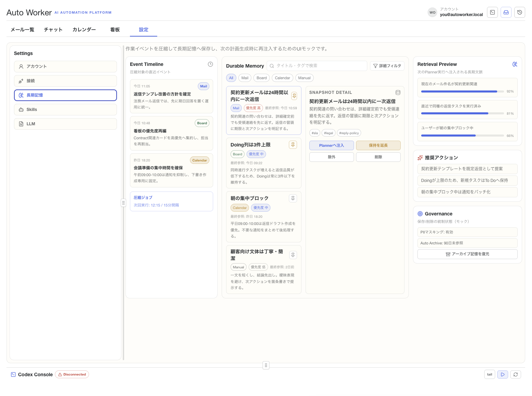The width and height of the screenshot is (532, 396).
Task: Open 看板の優先度再編 event
Action: click(x=172, y=133)
